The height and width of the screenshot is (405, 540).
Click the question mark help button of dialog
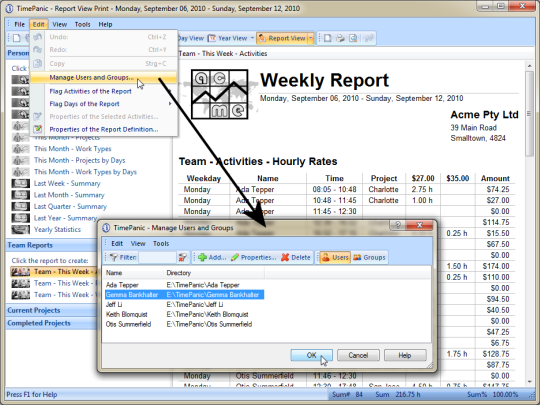point(398,225)
